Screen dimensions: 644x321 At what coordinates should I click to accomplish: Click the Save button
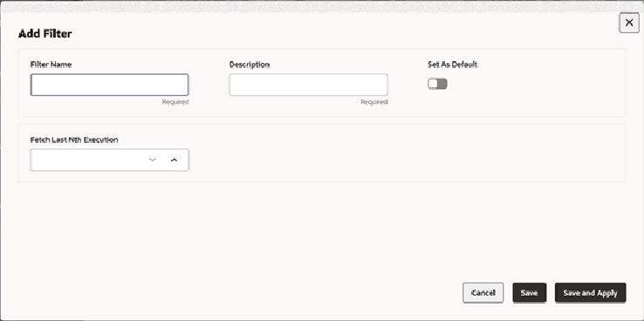(x=530, y=293)
